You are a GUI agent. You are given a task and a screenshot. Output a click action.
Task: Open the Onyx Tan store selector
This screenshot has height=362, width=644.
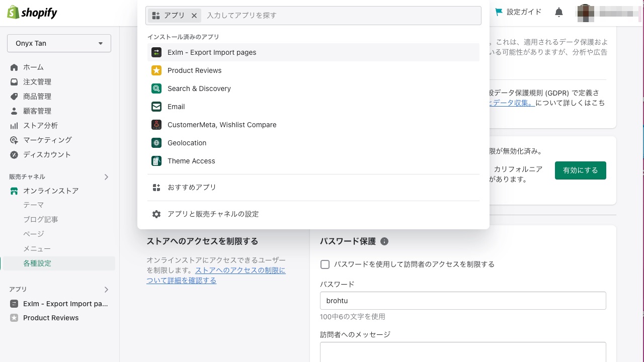click(59, 43)
